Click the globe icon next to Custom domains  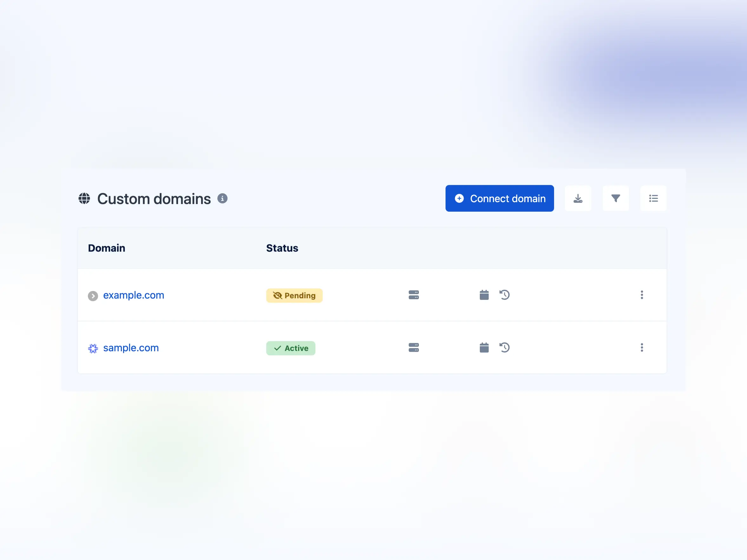point(85,199)
